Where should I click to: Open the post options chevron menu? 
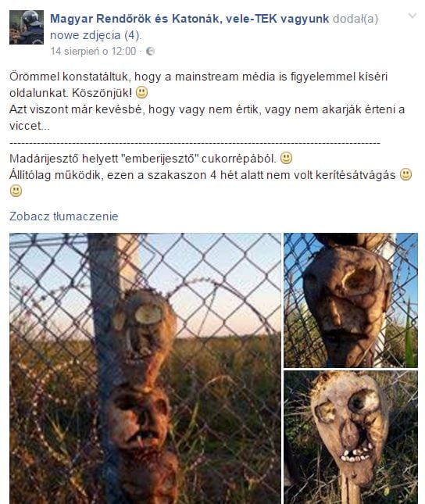click(x=412, y=16)
